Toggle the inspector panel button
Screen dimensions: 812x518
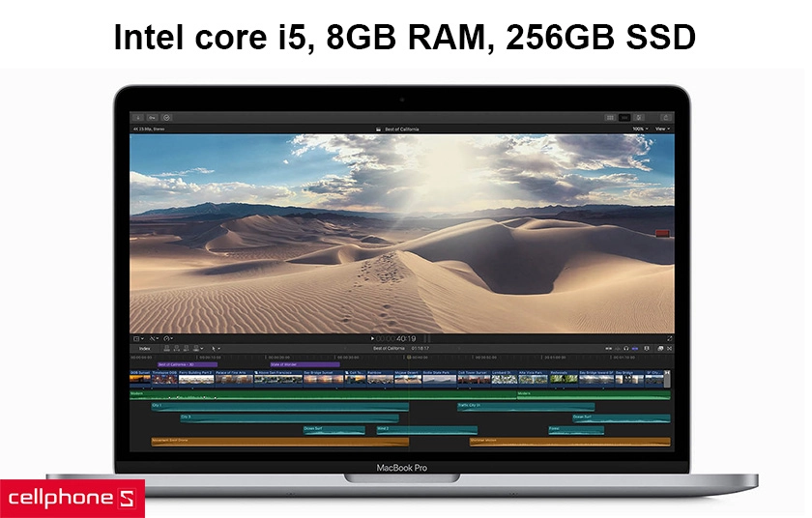click(641, 117)
